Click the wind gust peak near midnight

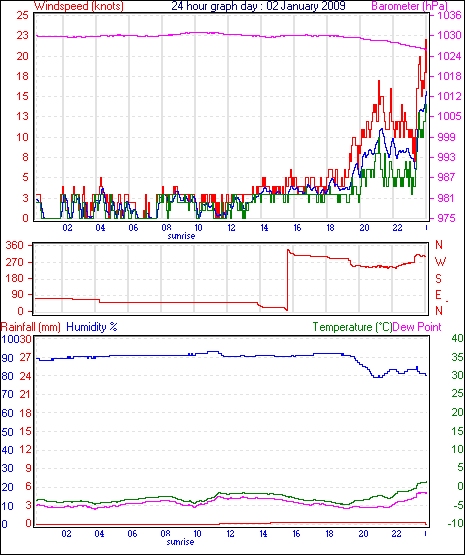tap(426, 40)
